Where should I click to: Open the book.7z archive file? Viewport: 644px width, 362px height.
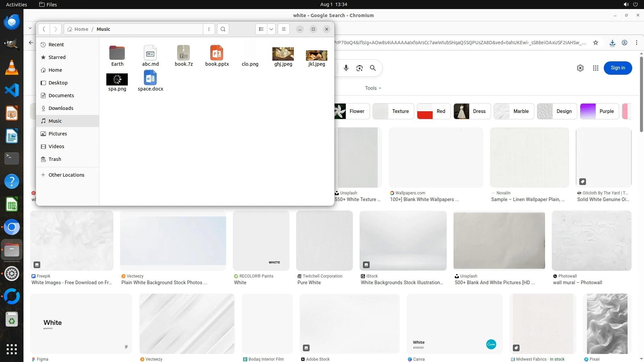(183, 56)
